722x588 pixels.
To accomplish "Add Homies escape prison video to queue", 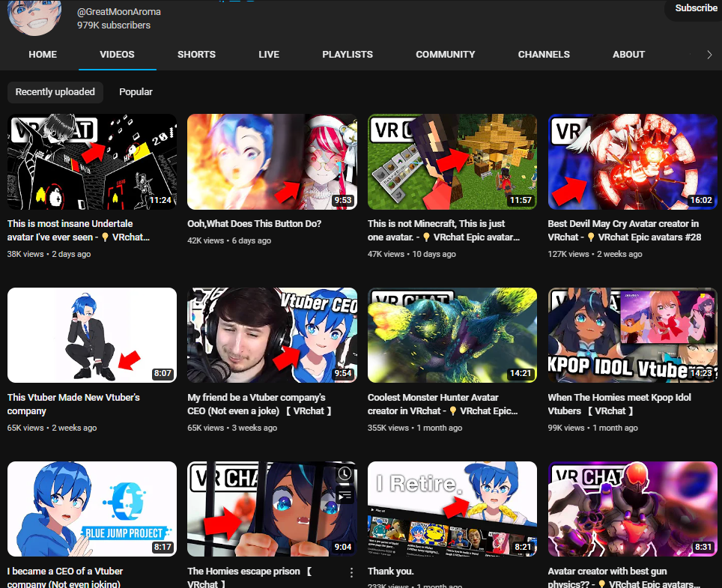I will [345, 495].
